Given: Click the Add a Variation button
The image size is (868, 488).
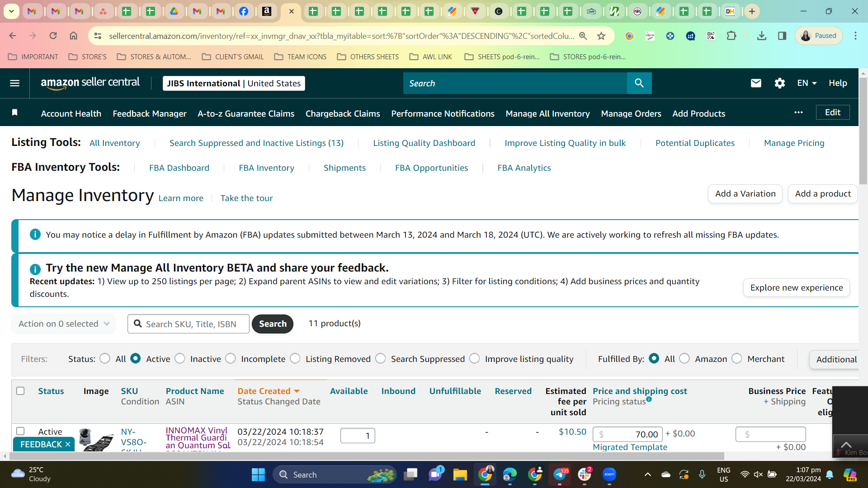Looking at the screenshot, I should [745, 194].
